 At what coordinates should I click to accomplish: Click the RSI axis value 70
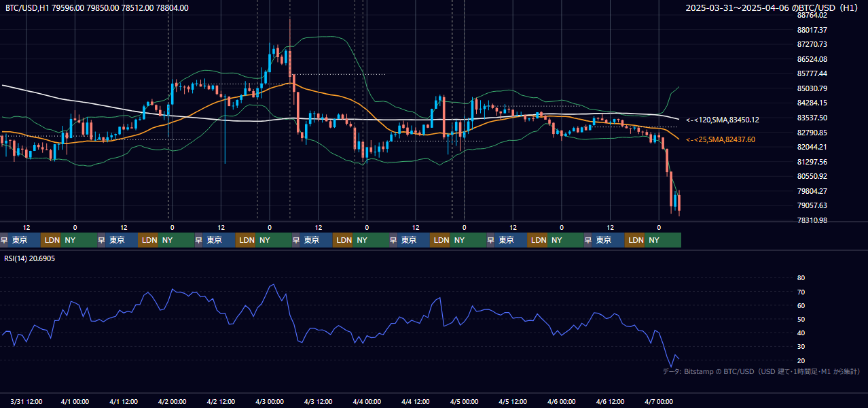click(x=801, y=292)
